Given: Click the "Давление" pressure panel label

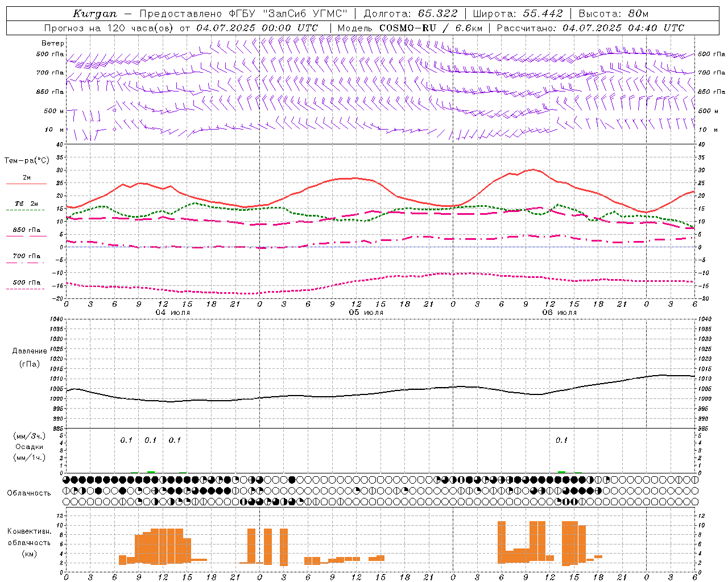Looking at the screenshot, I should click(x=29, y=351).
